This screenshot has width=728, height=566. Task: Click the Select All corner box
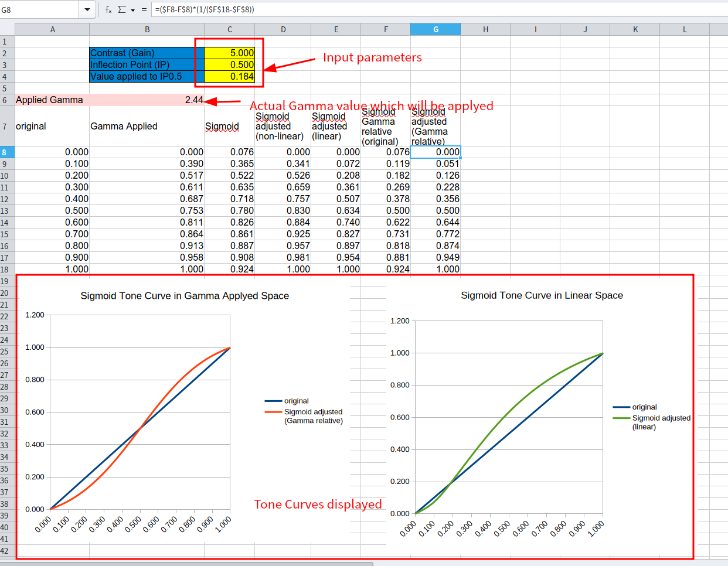pos(7,29)
